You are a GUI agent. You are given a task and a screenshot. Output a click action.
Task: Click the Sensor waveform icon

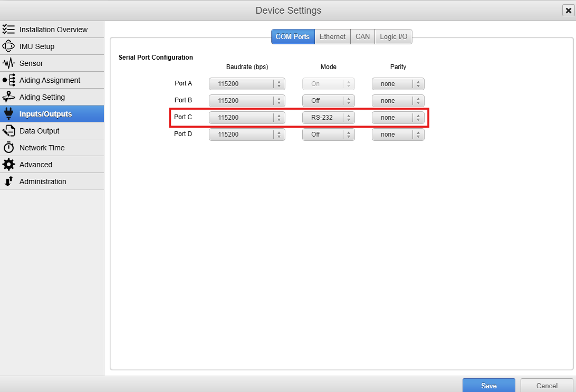point(8,63)
